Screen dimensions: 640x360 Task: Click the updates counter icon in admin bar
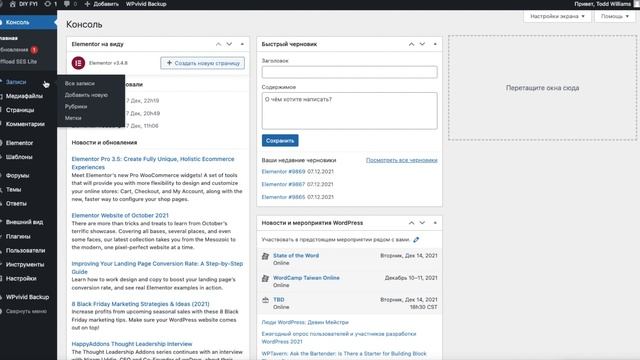pos(48,4)
